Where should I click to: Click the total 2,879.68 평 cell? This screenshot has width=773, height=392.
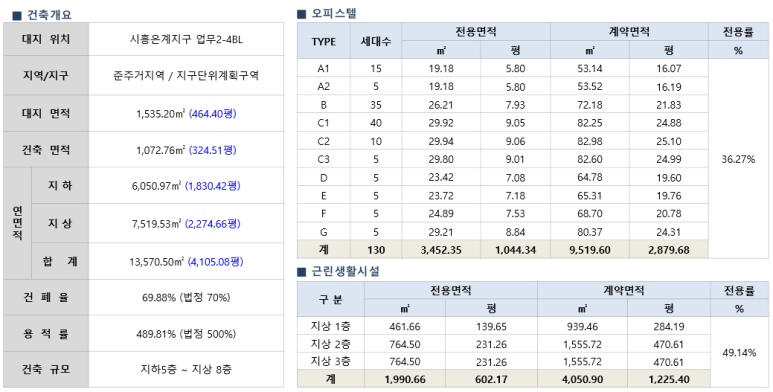pos(668,249)
